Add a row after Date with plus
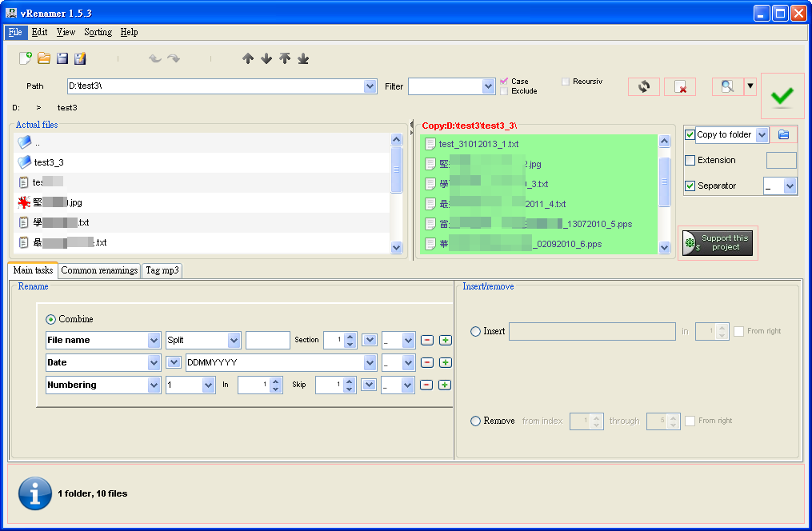 pos(446,362)
